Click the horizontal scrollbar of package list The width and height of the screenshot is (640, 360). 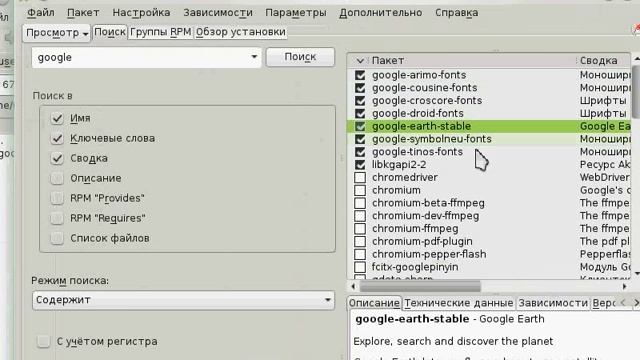420,287
